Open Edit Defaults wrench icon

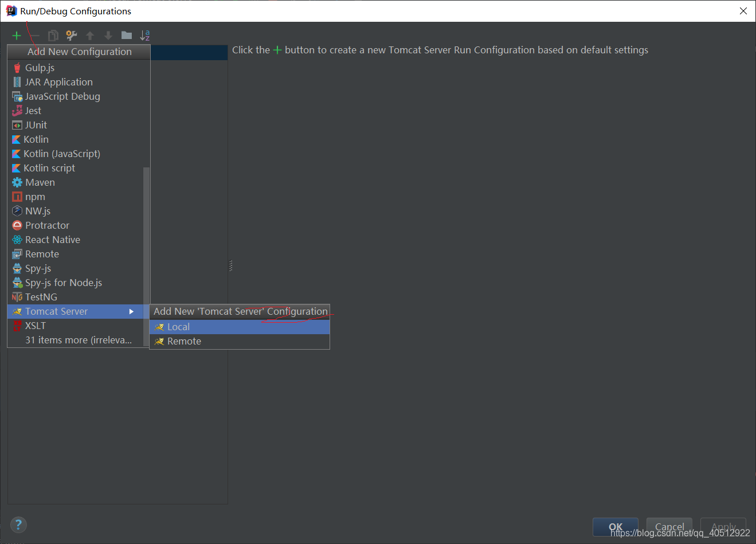coord(72,36)
